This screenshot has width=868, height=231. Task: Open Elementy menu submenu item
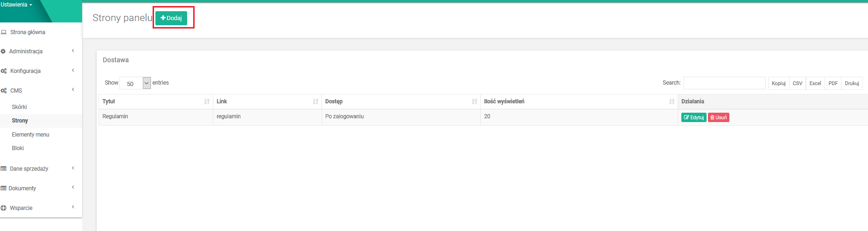(30, 135)
